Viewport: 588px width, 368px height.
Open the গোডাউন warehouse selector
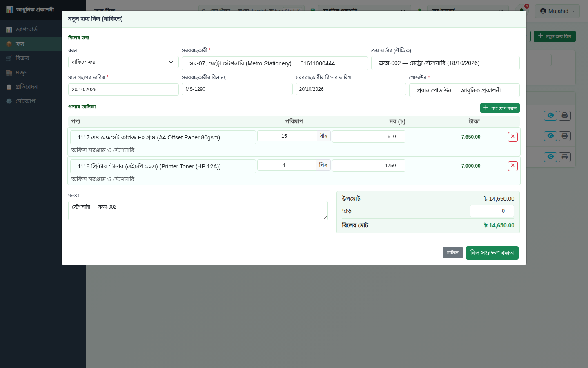tap(464, 90)
